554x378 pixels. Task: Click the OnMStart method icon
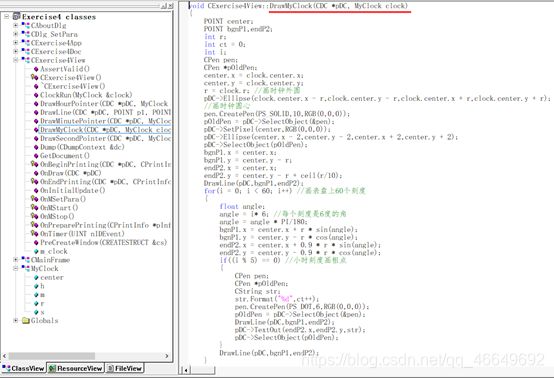35,207
